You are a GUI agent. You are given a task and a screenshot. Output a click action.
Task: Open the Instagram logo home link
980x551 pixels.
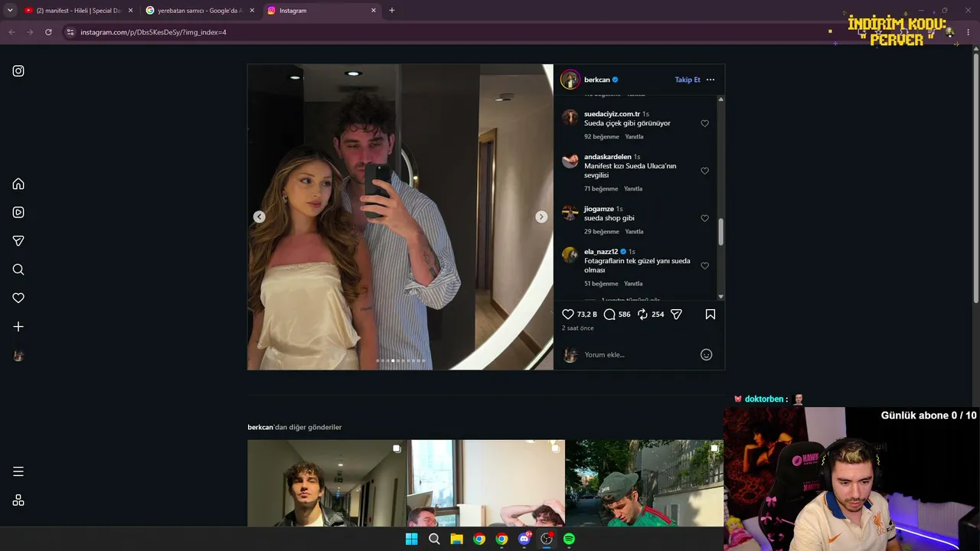click(x=18, y=71)
